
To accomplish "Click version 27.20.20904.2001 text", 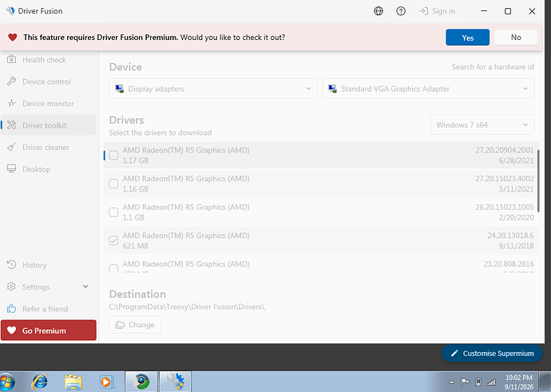I will [x=505, y=150].
